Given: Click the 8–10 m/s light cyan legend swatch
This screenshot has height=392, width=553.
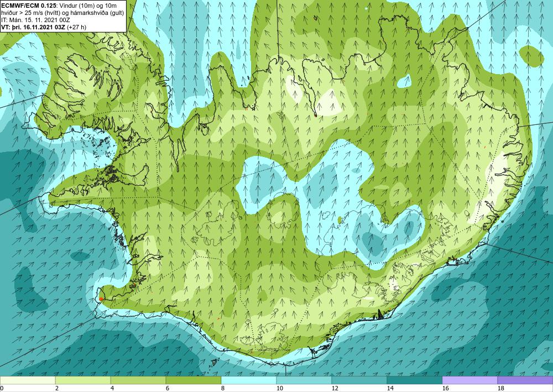Looking at the screenshot, I should (x=249, y=380).
